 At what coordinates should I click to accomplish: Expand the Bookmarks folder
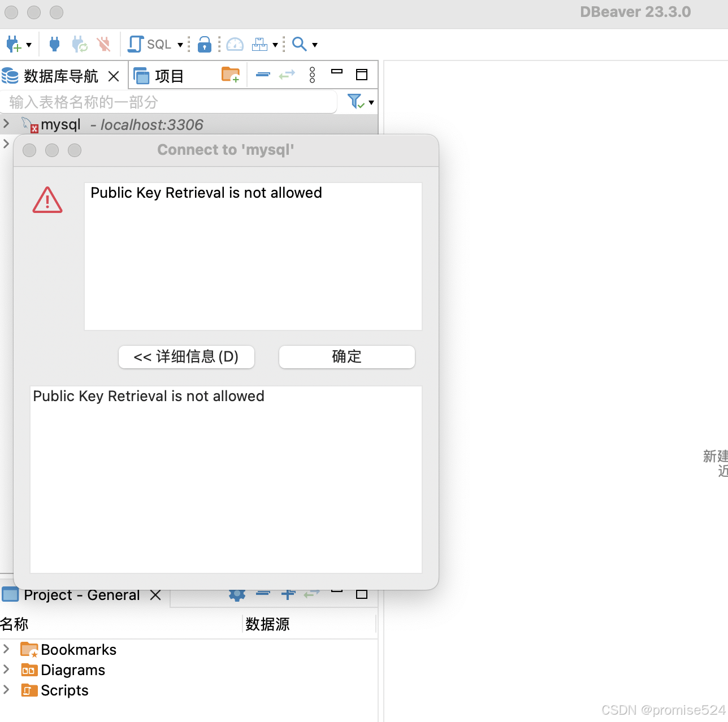click(x=6, y=649)
